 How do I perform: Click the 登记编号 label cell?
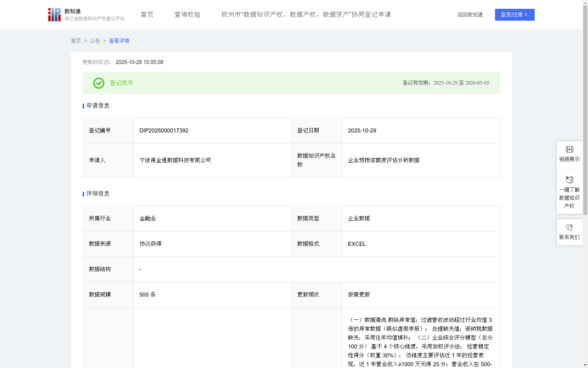[108, 131]
